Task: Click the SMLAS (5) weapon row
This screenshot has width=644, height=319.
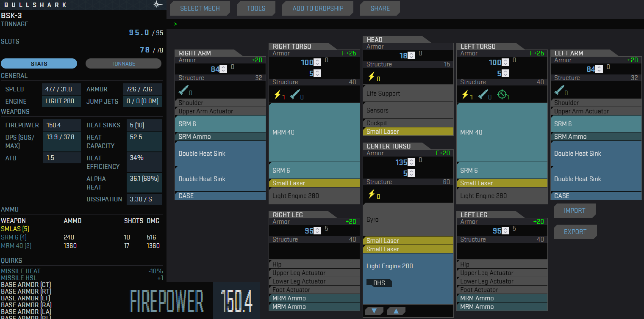Action: 82,229
